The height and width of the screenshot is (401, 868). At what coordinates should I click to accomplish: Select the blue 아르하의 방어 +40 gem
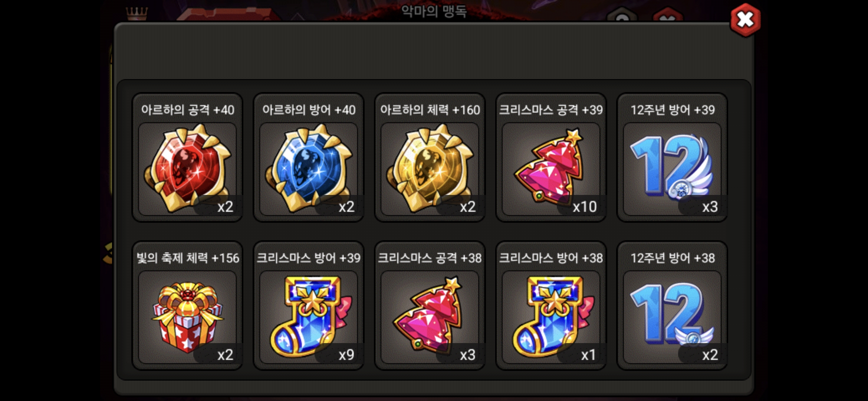click(309, 168)
